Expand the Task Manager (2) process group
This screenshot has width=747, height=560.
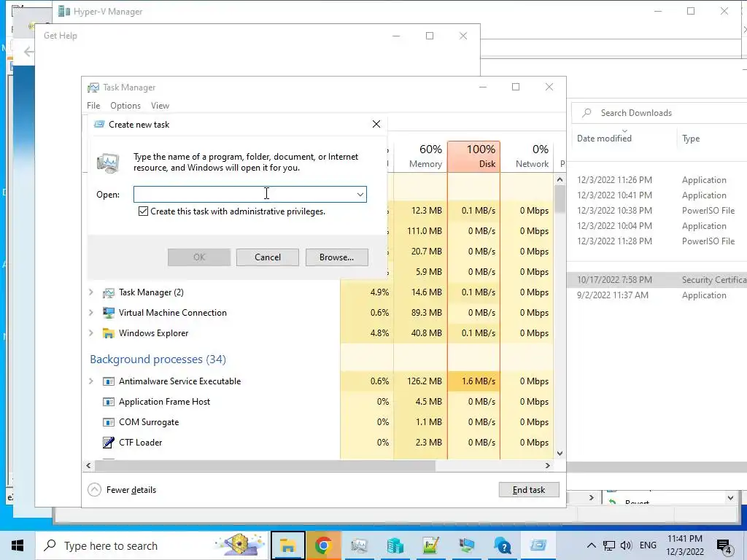coord(91,292)
